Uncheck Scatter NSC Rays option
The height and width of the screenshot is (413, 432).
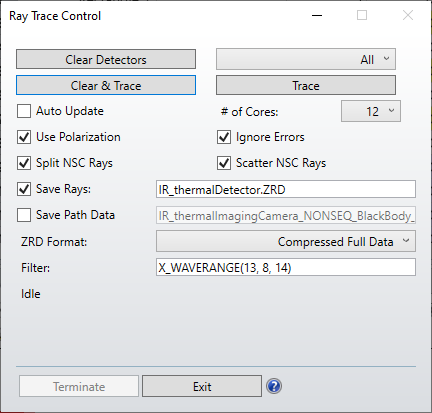point(224,163)
